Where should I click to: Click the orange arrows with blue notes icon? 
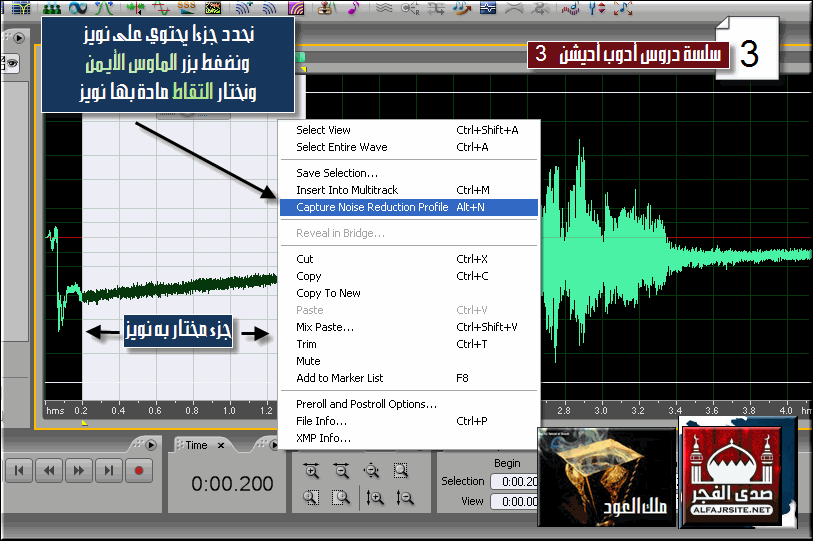623,8
